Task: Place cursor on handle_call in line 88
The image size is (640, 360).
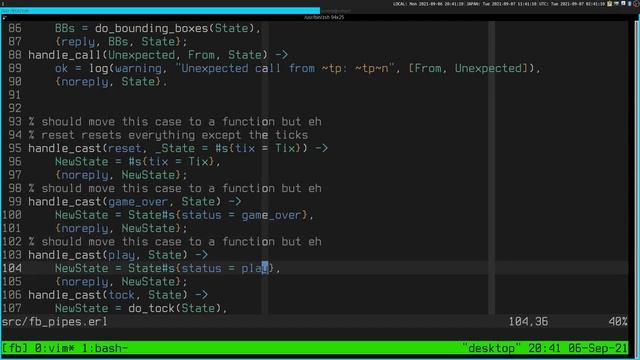Action: [64, 55]
